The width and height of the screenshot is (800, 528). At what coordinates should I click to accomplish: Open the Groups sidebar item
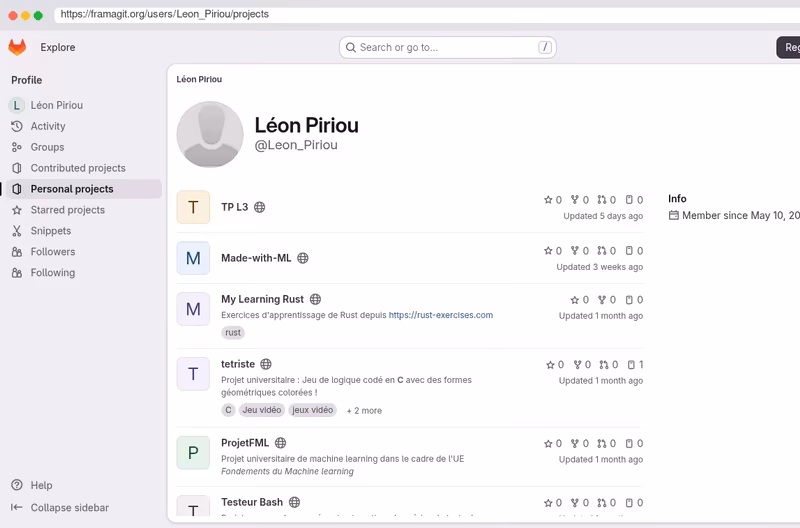pos(82,147)
